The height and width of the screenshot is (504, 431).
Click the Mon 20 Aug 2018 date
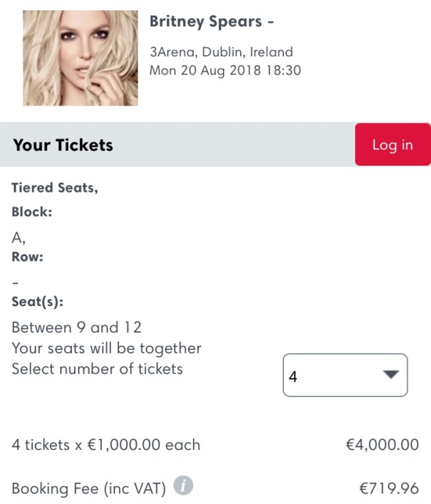tap(224, 70)
